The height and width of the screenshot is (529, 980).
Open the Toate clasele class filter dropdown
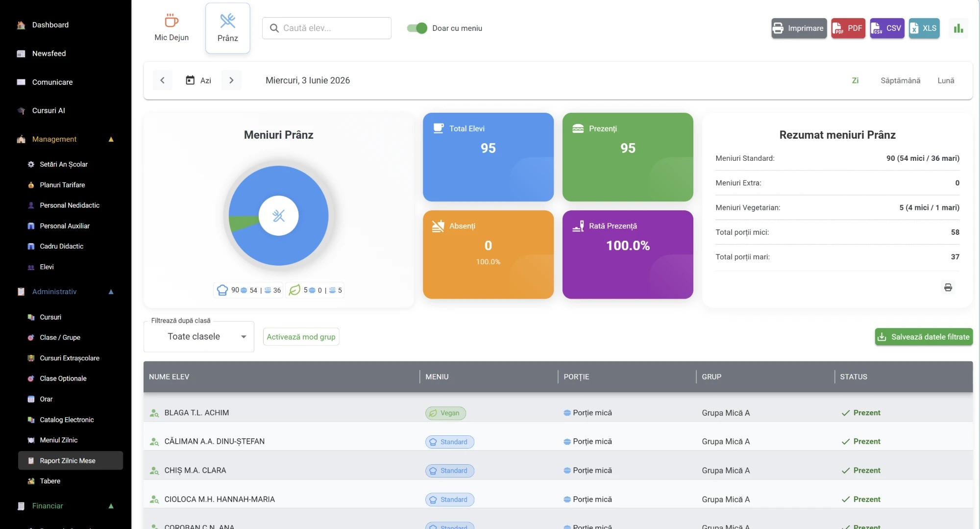point(199,336)
